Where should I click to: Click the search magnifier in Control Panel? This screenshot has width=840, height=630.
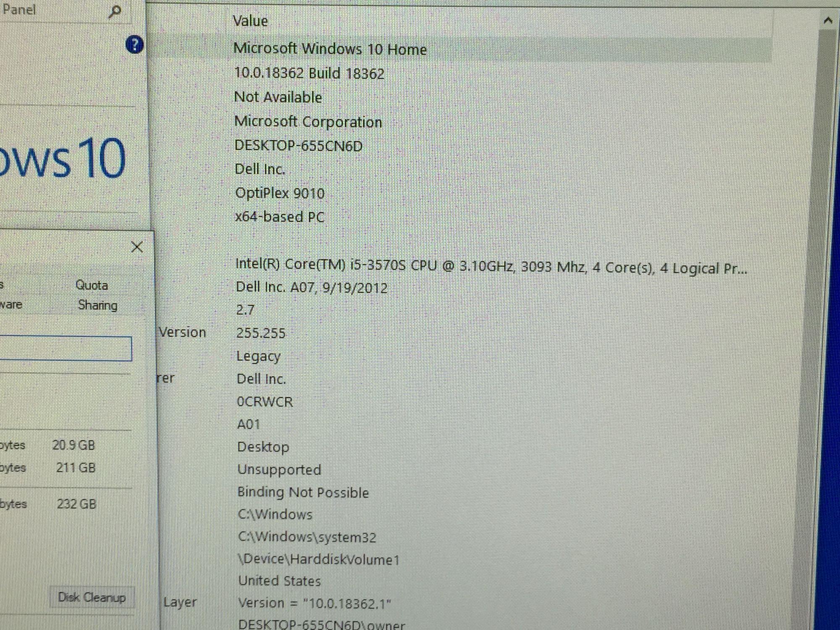tap(115, 11)
